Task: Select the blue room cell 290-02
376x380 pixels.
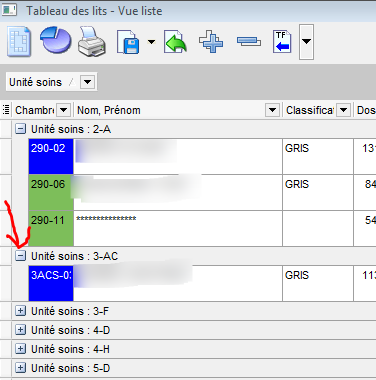Action: (x=51, y=156)
